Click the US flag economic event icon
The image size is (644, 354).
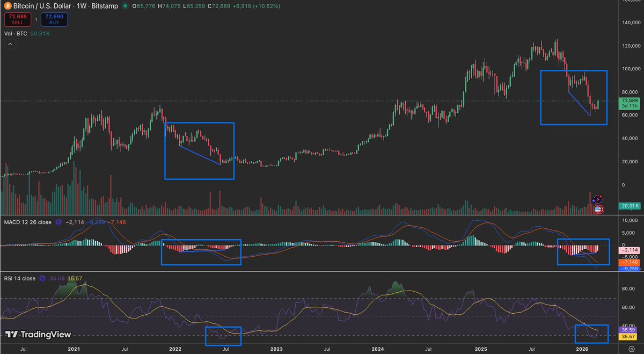(598, 209)
